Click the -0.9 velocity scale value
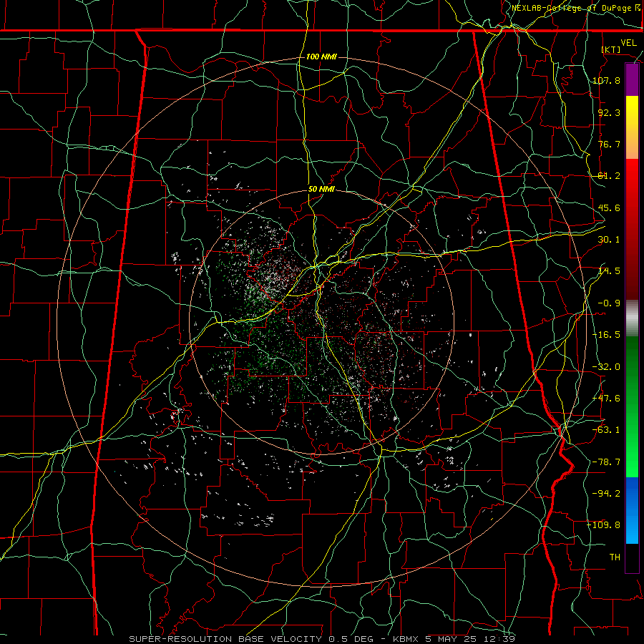The height and width of the screenshot is (644, 644). [609, 303]
